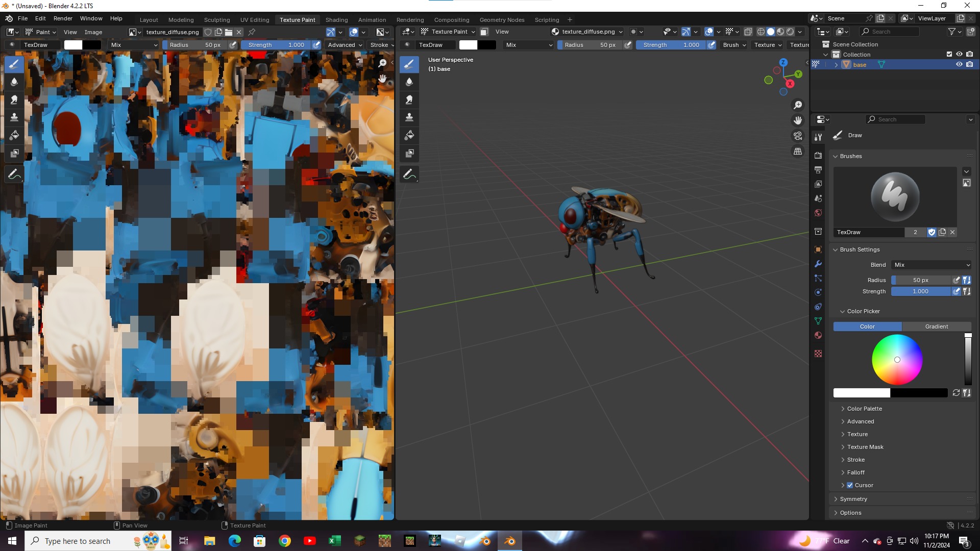Viewport: 980px width, 551px height.
Task: Open the Advanced dropdown in image editor header
Action: 345,45
